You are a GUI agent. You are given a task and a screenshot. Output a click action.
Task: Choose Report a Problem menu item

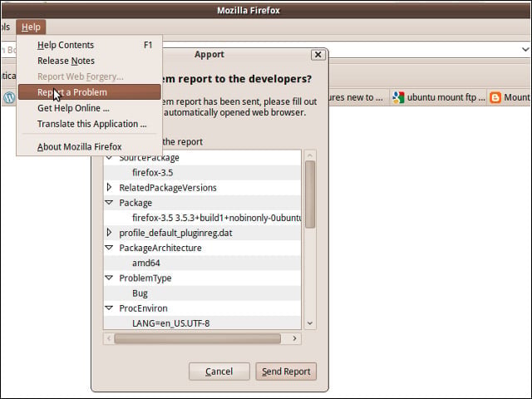pos(90,92)
